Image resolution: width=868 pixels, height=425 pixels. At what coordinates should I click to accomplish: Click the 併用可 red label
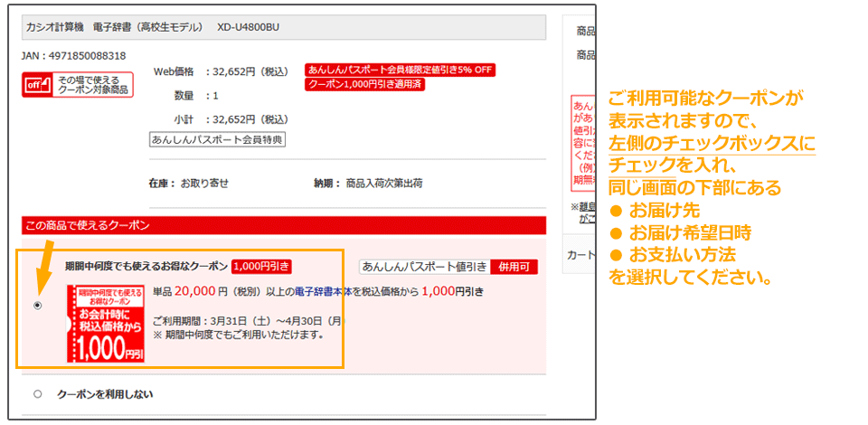tap(514, 267)
